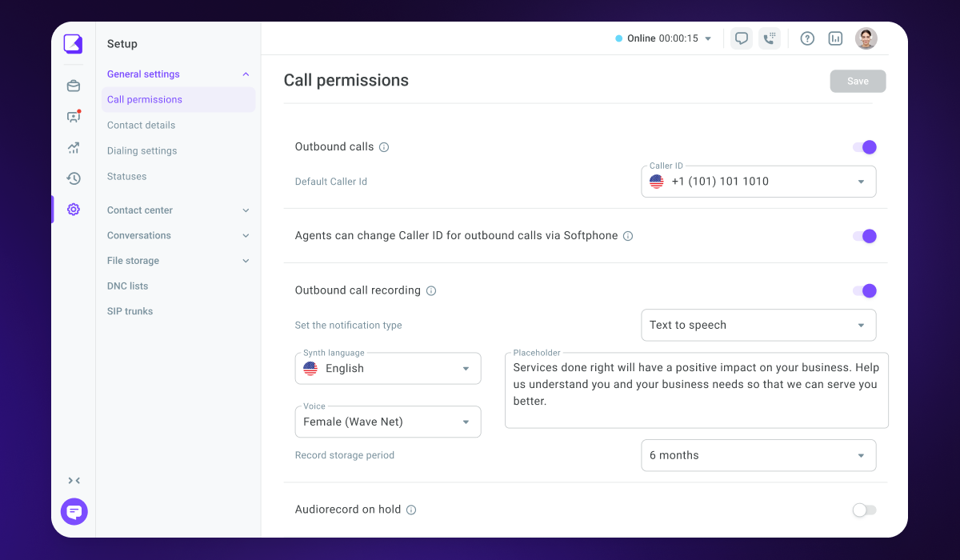960x560 pixels.
Task: Click the chat bubble icon in top bar
Action: pos(742,38)
